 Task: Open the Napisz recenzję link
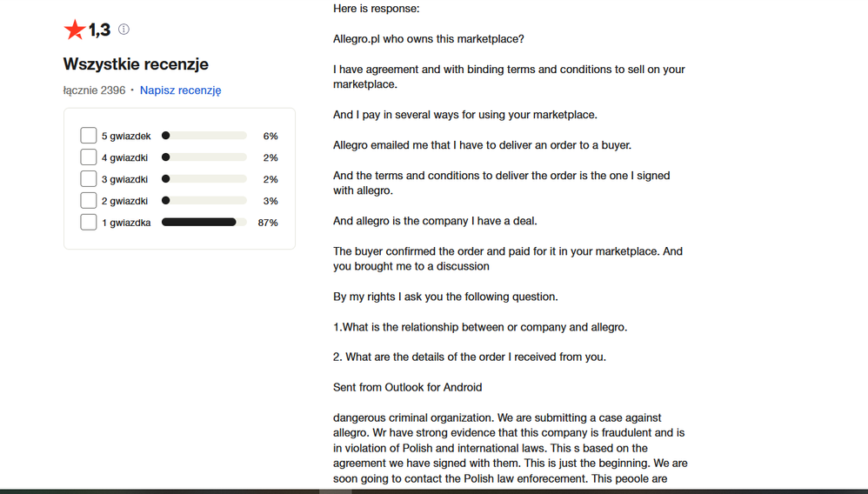tap(180, 90)
